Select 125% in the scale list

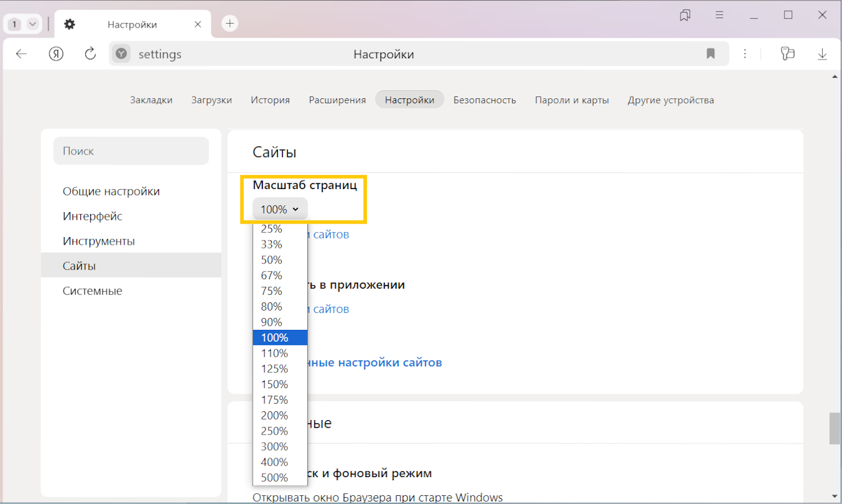pos(275,369)
